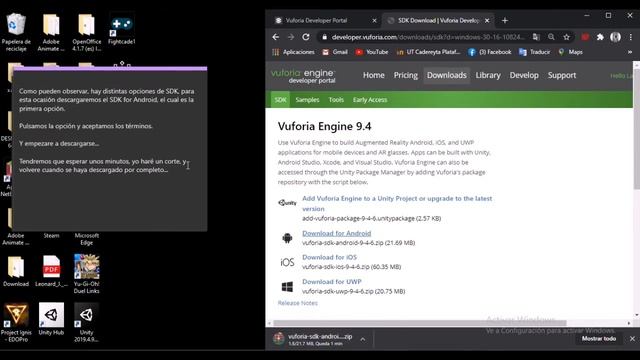Click the Chrome forward arrow
This screenshot has width=640, height=360.
[x=291, y=37]
